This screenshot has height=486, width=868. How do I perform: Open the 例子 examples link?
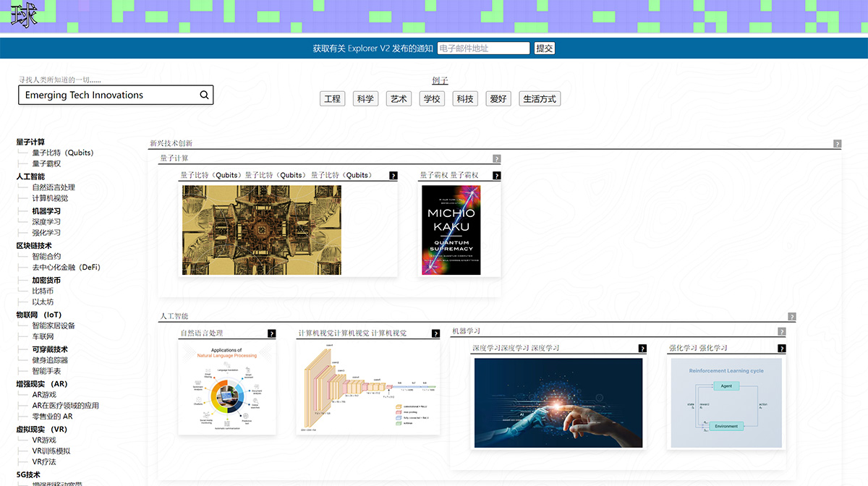[x=439, y=80]
